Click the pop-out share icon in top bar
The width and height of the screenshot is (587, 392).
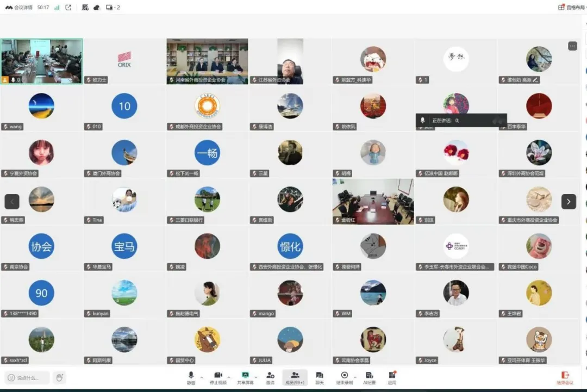[x=68, y=8]
